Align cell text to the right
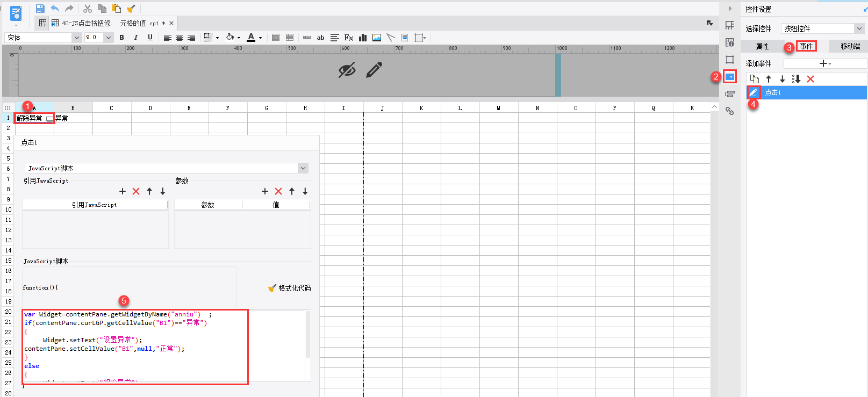The image size is (868, 397). pos(191,38)
